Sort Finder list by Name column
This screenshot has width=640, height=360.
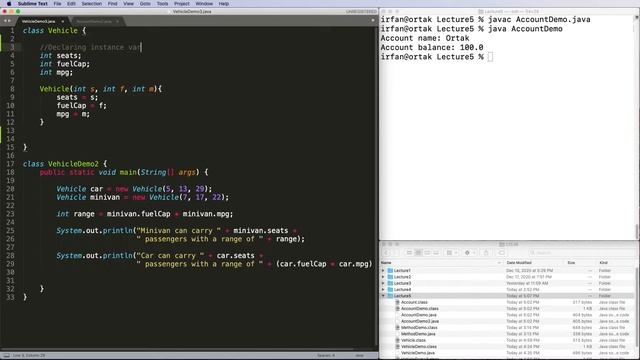tap(441, 262)
